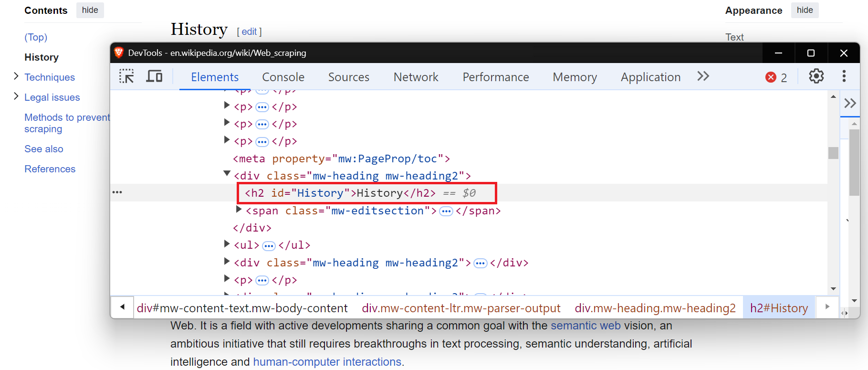The width and height of the screenshot is (868, 370).
Task: Open the DevTools settings gear
Action: coord(816,76)
